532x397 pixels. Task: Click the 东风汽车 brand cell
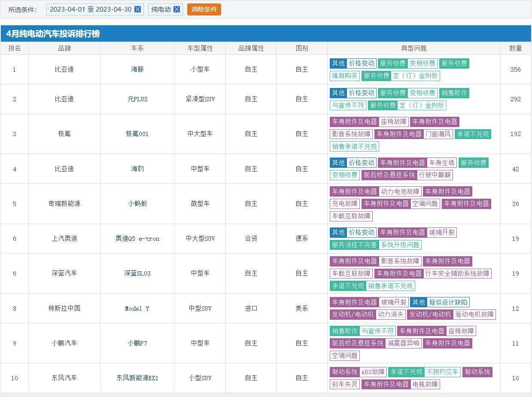tap(64, 378)
